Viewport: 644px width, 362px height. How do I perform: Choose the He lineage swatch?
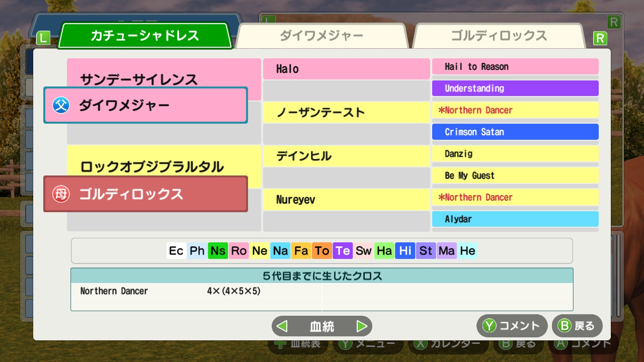point(467,250)
